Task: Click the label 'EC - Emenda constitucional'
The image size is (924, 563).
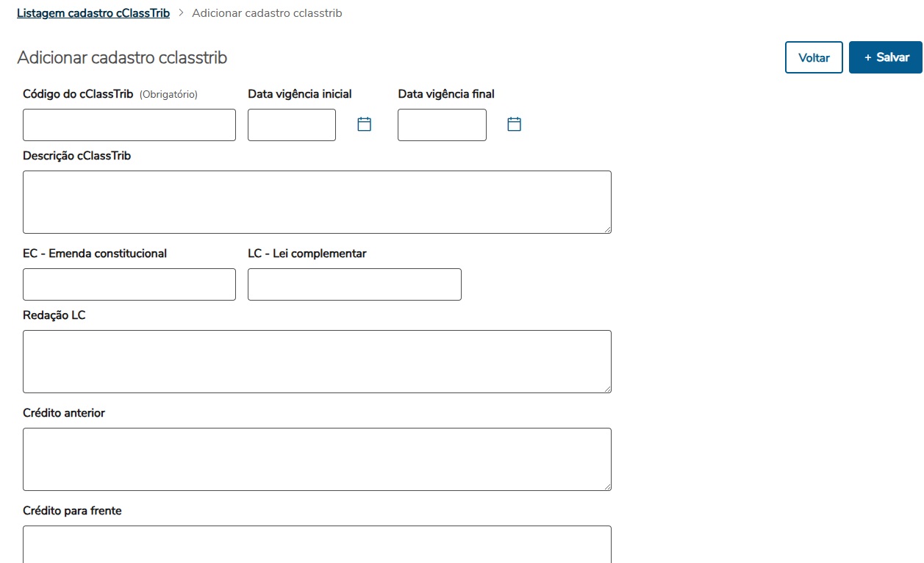Action: (x=95, y=254)
